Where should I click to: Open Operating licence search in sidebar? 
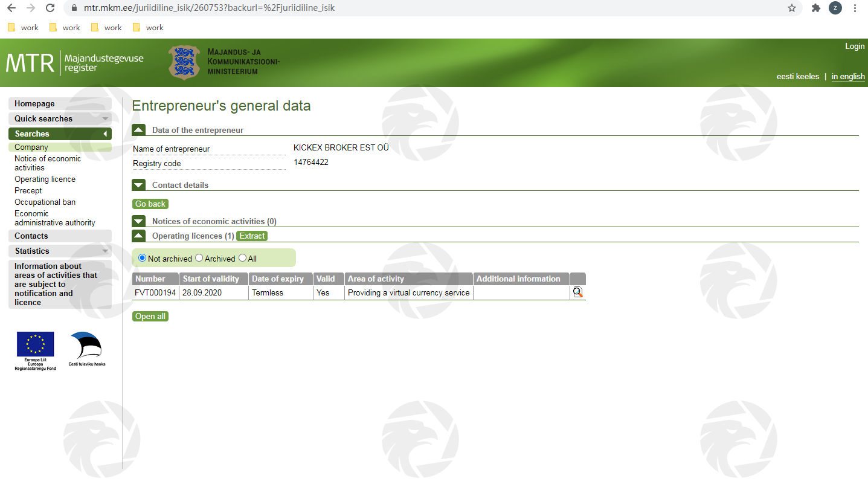45,179
